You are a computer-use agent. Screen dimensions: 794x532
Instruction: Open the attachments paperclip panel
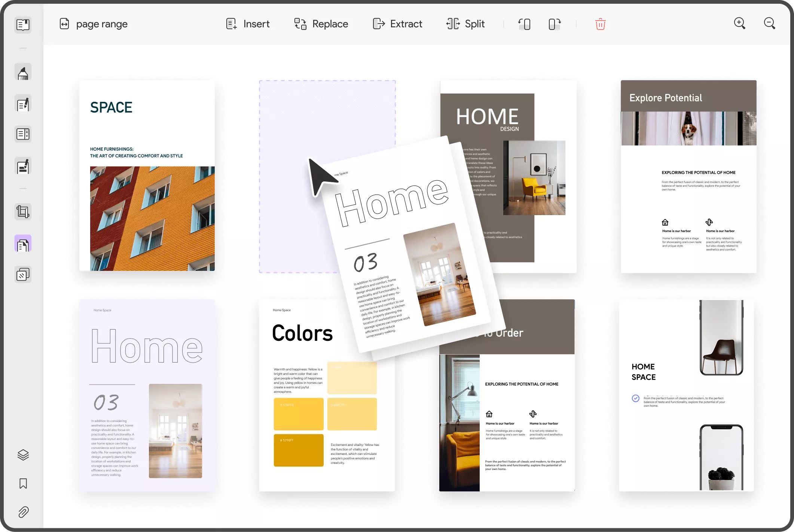pos(23,512)
